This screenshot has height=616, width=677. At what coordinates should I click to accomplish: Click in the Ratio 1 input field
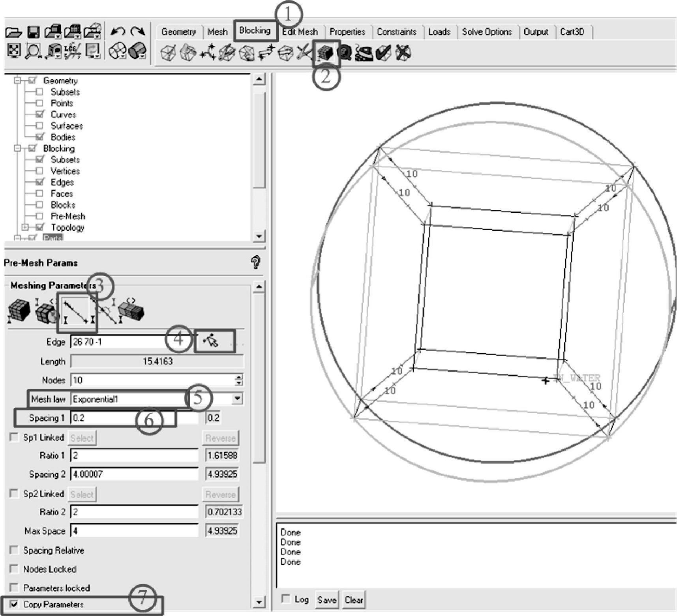point(134,455)
